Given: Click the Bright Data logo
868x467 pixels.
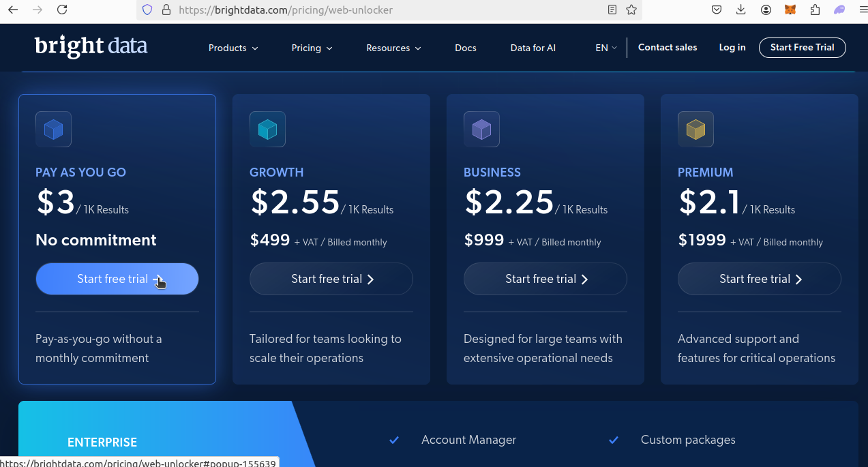Looking at the screenshot, I should point(91,46).
